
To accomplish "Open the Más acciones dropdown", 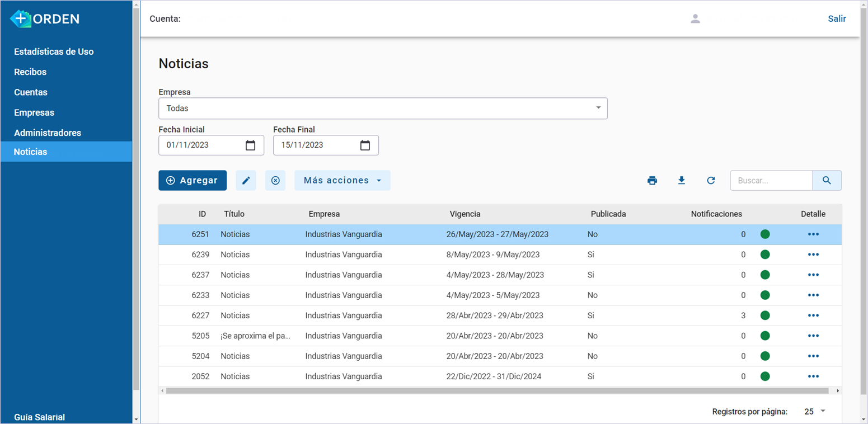I will coord(342,181).
